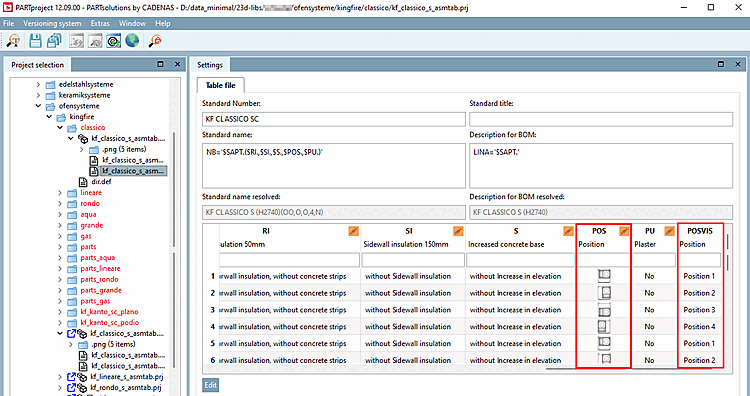Click the Standard title input field

point(601,119)
